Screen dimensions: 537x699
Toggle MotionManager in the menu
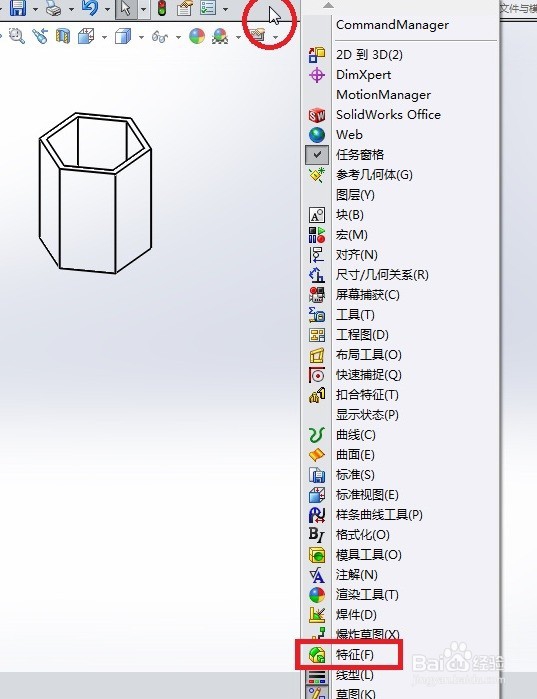(401, 95)
